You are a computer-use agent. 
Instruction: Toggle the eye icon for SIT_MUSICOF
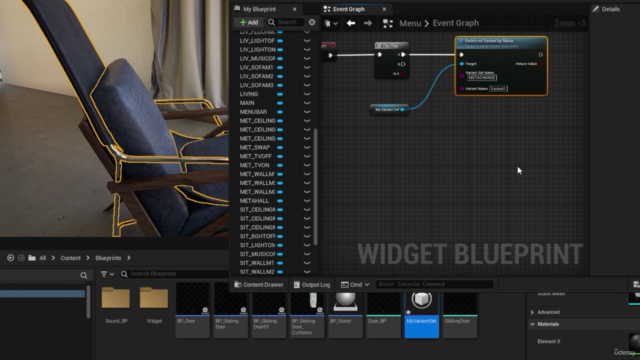coord(307,254)
